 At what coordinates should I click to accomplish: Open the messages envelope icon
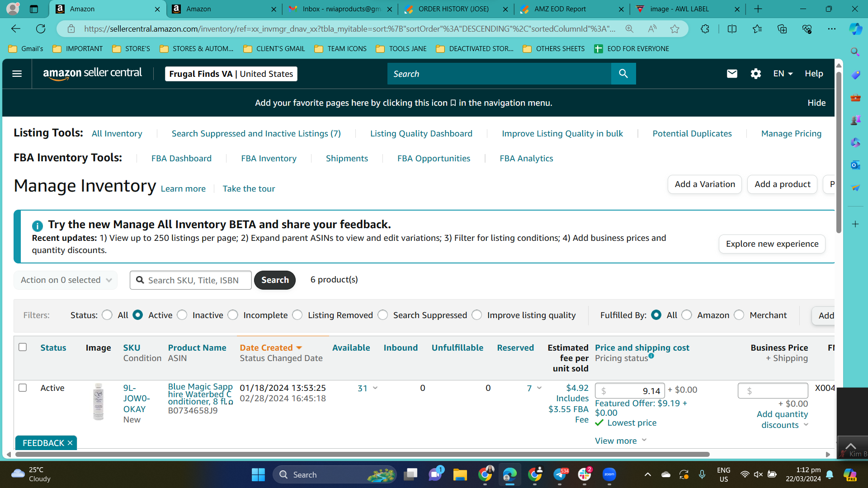point(732,74)
